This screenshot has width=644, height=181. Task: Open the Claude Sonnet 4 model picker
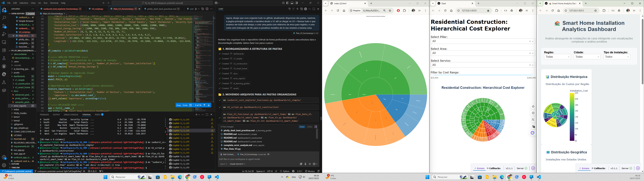(x=237, y=164)
